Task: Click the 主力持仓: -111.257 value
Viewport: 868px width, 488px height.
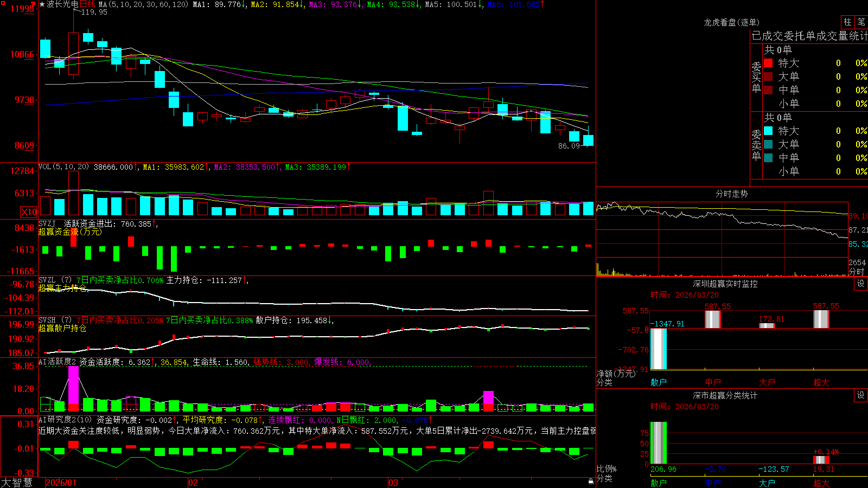Action: [x=208, y=280]
